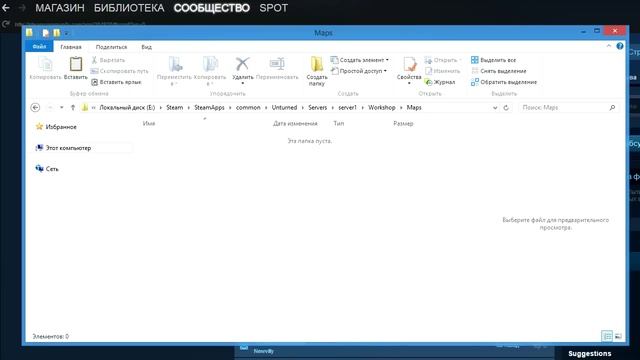Sort by Тип column header

(x=339, y=123)
